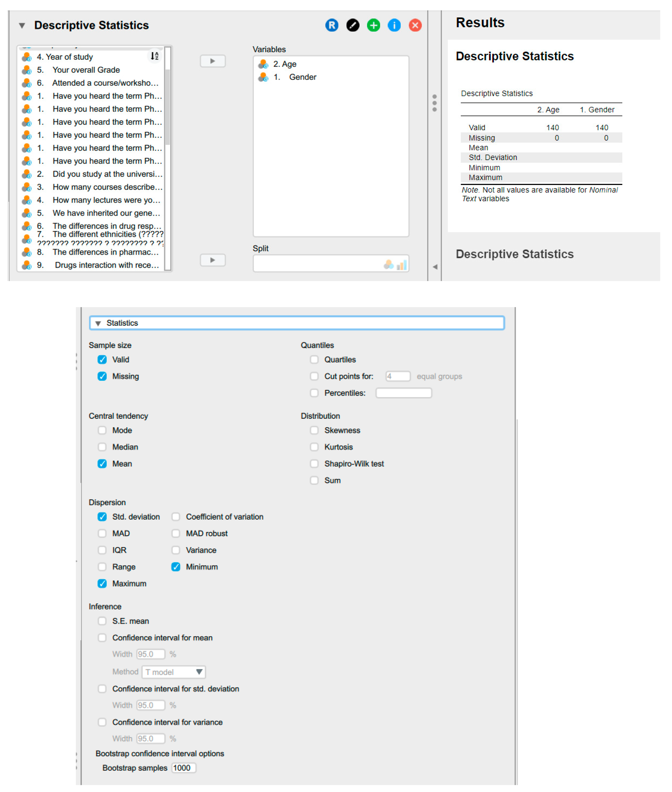
Task: Collapse the Descriptive Statistics analysis panel
Action: (x=22, y=25)
